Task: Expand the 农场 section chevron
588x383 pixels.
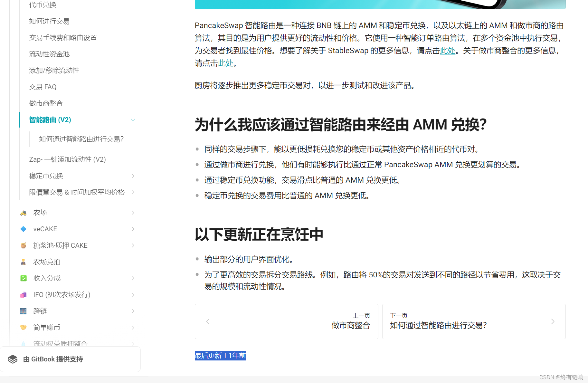Action: (133, 213)
